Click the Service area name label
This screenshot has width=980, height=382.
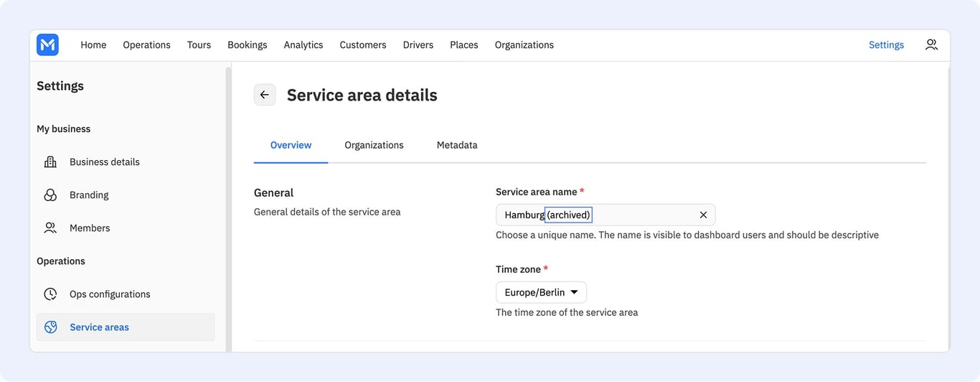[x=540, y=192]
